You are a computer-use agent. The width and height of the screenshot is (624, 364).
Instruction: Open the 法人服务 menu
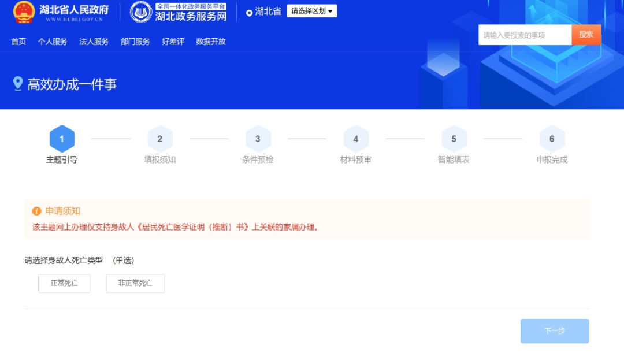click(94, 42)
